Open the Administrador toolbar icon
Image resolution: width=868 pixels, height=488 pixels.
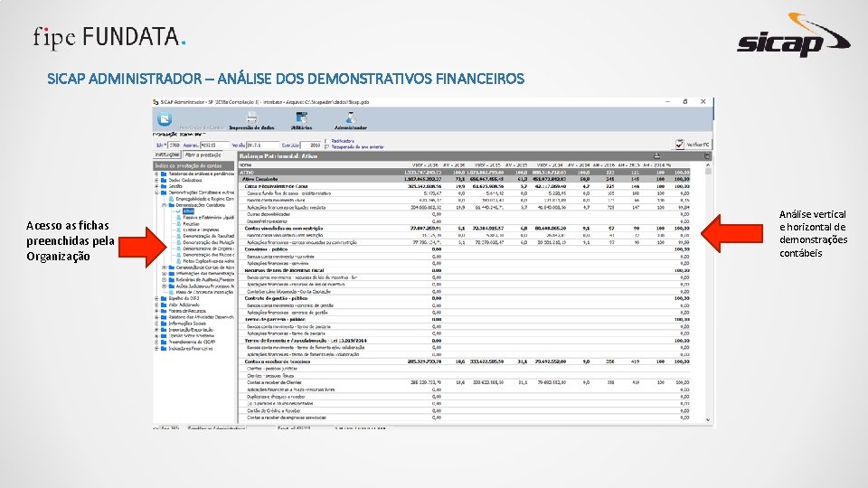coord(351,117)
